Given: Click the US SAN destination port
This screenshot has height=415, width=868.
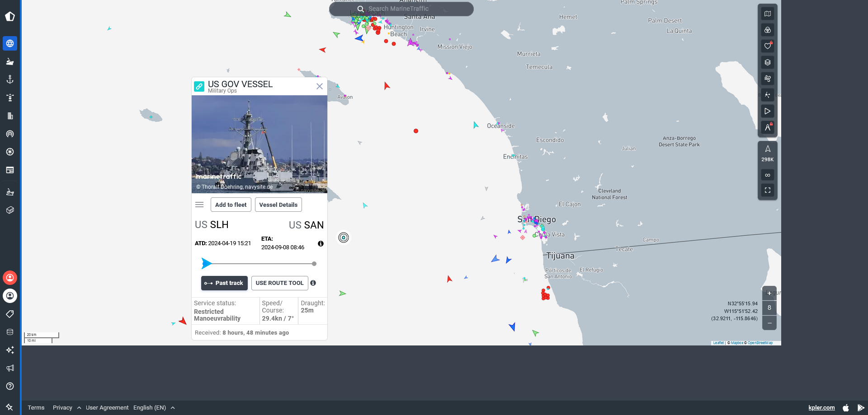Looking at the screenshot, I should [306, 225].
